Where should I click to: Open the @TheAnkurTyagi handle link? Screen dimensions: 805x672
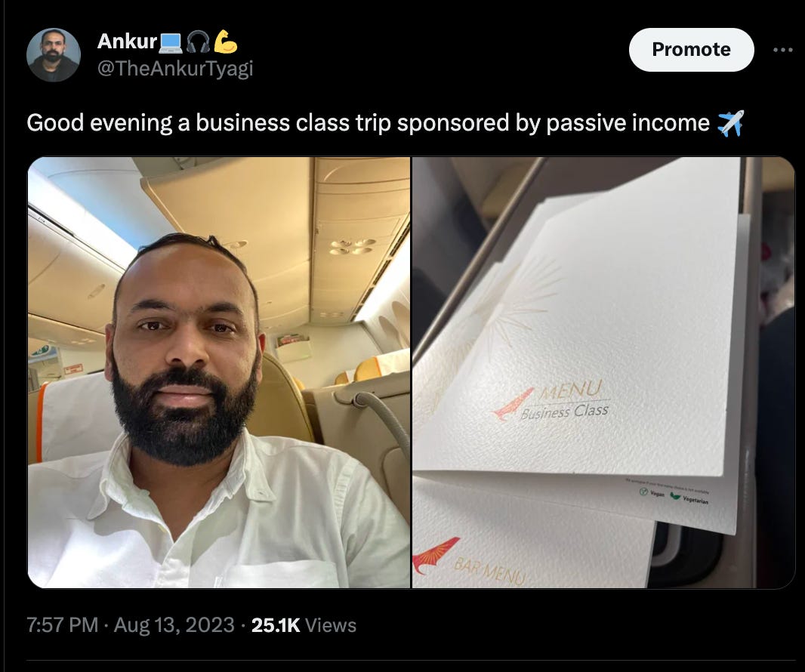[x=175, y=68]
